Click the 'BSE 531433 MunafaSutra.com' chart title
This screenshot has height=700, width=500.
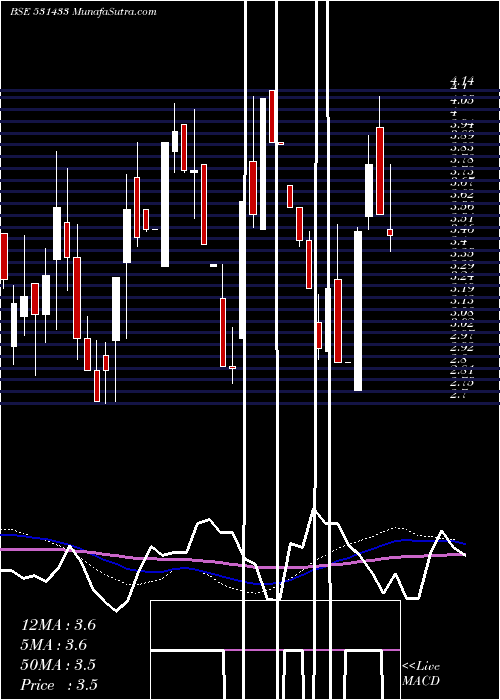click(83, 12)
